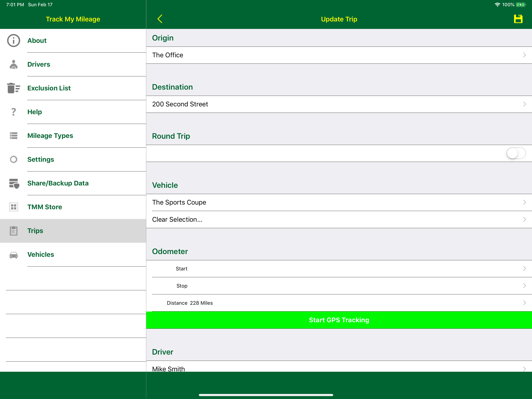Tap the Share/Backup Data shield icon
Screen dimensions: 532x399
[14, 184]
